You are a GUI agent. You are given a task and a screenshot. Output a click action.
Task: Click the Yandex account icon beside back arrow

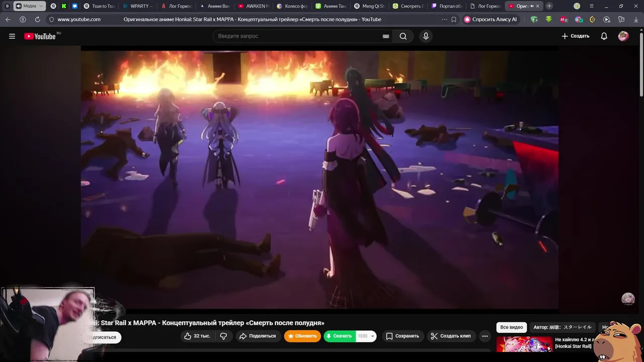[x=23, y=20]
